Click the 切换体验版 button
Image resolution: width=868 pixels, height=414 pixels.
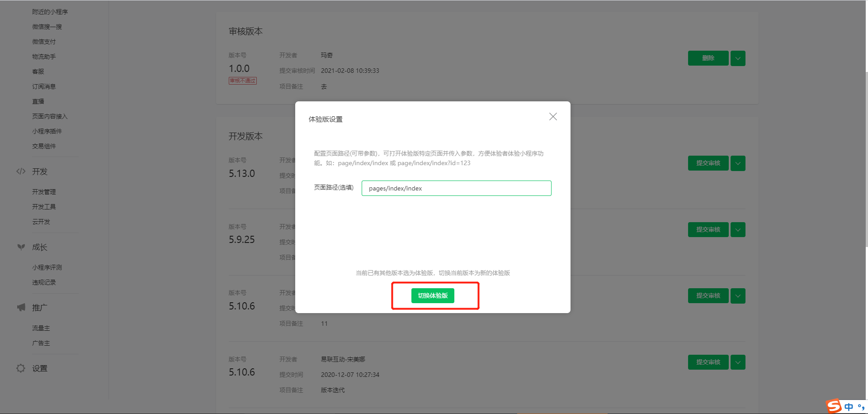tap(433, 295)
